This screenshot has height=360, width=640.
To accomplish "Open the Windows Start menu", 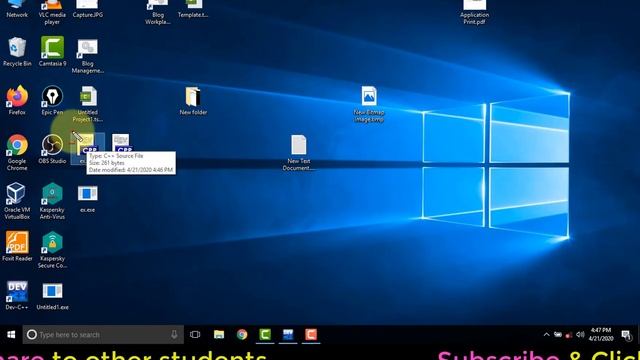I will (11, 335).
